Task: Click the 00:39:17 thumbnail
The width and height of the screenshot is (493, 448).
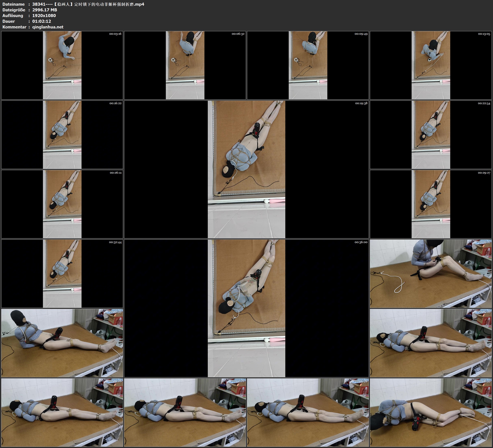Action: click(x=431, y=273)
